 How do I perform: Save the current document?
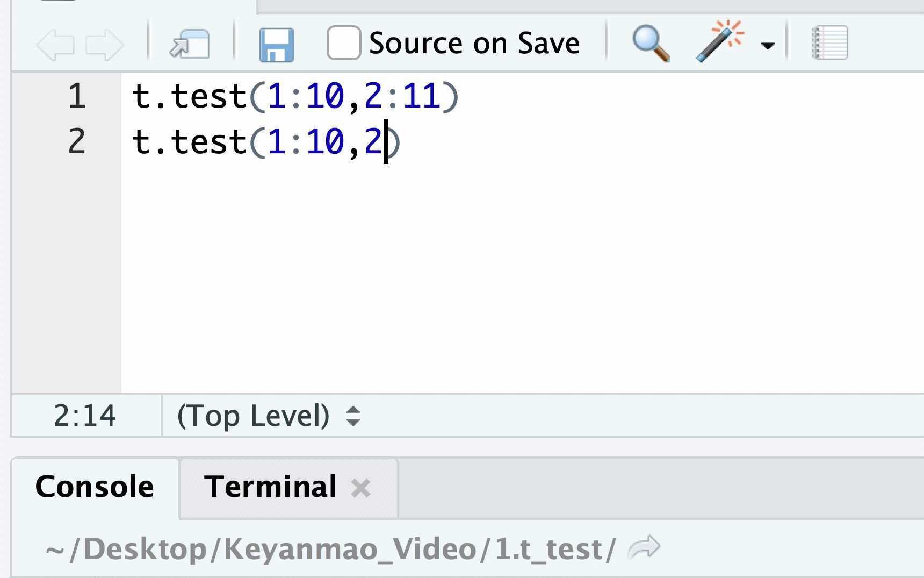tap(277, 45)
